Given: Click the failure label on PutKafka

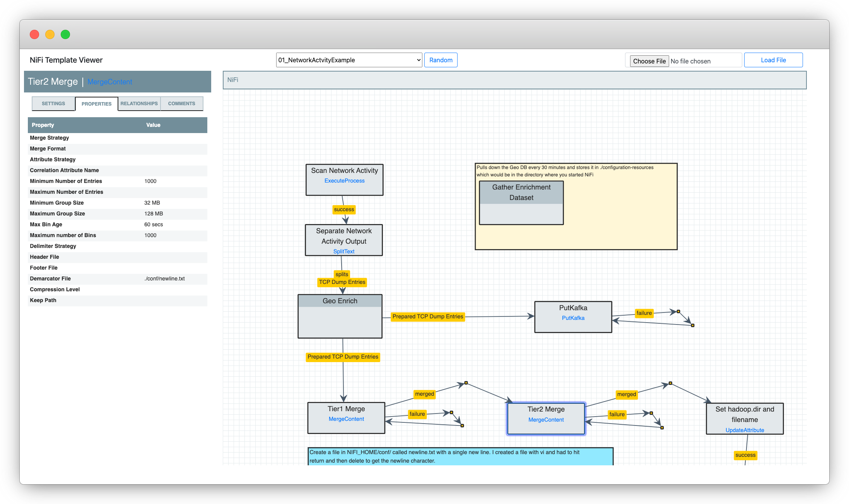Looking at the screenshot, I should (x=644, y=313).
